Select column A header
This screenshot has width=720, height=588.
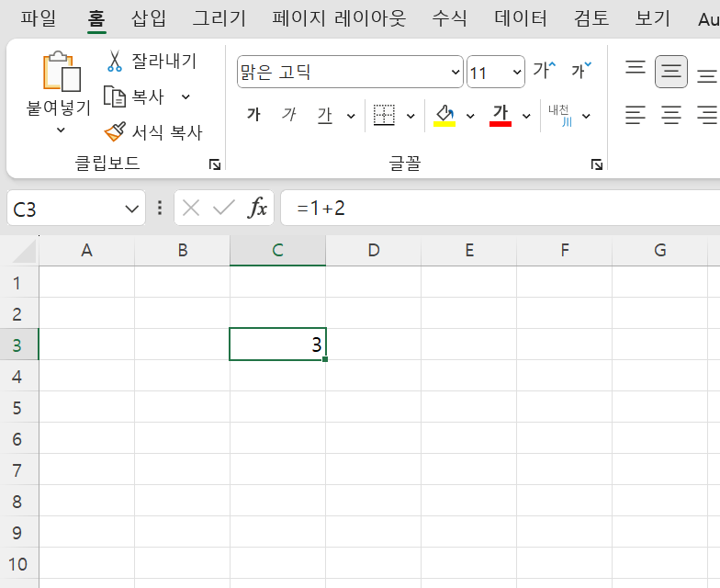[x=86, y=250]
